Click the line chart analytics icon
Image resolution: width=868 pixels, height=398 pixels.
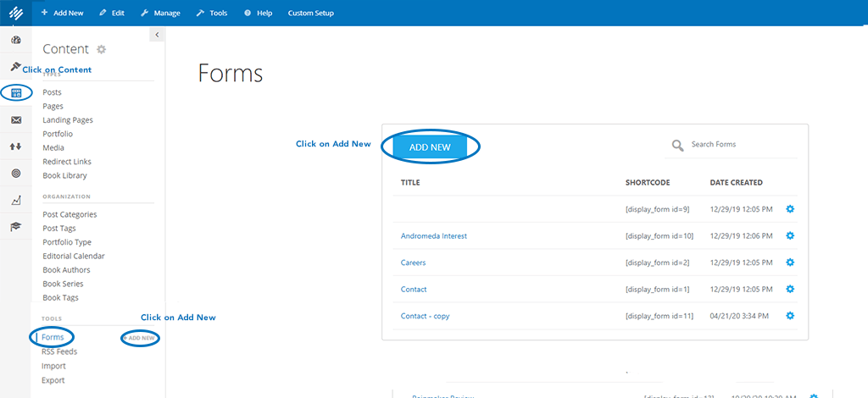pos(16,201)
